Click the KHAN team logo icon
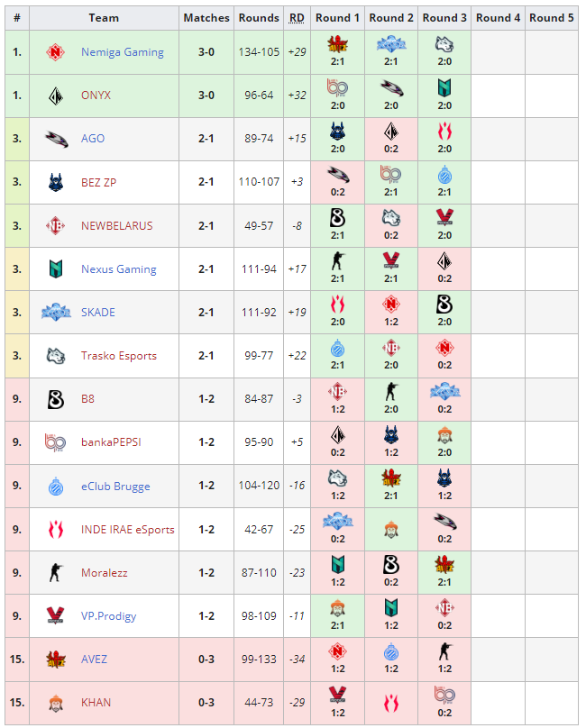This screenshot has height=728, width=586. click(56, 702)
